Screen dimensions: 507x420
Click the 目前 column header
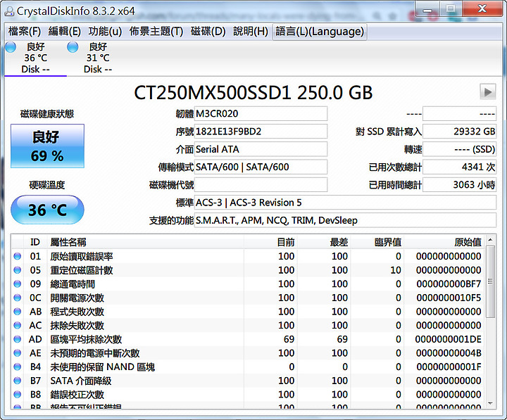tap(270, 242)
